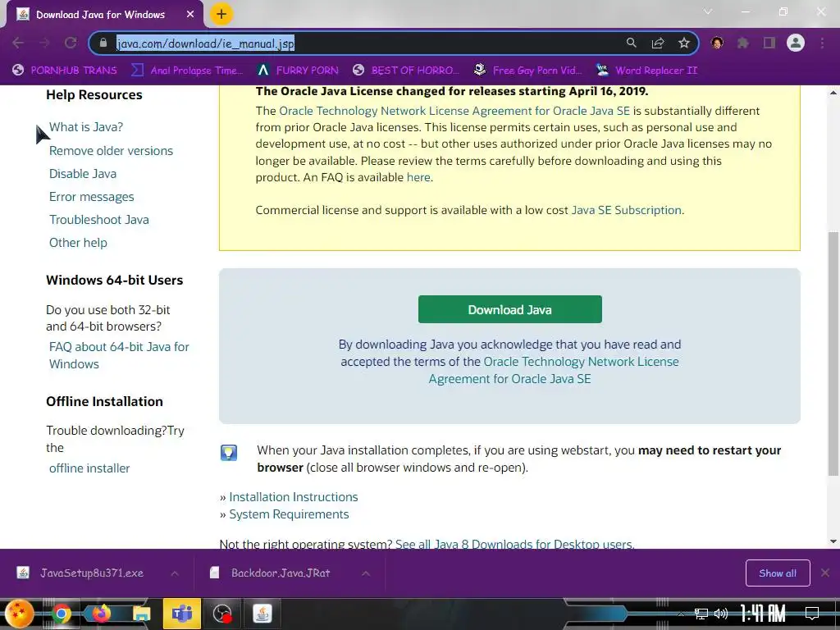840x630 pixels.
Task: Open the notification center icon
Action: tap(812, 614)
